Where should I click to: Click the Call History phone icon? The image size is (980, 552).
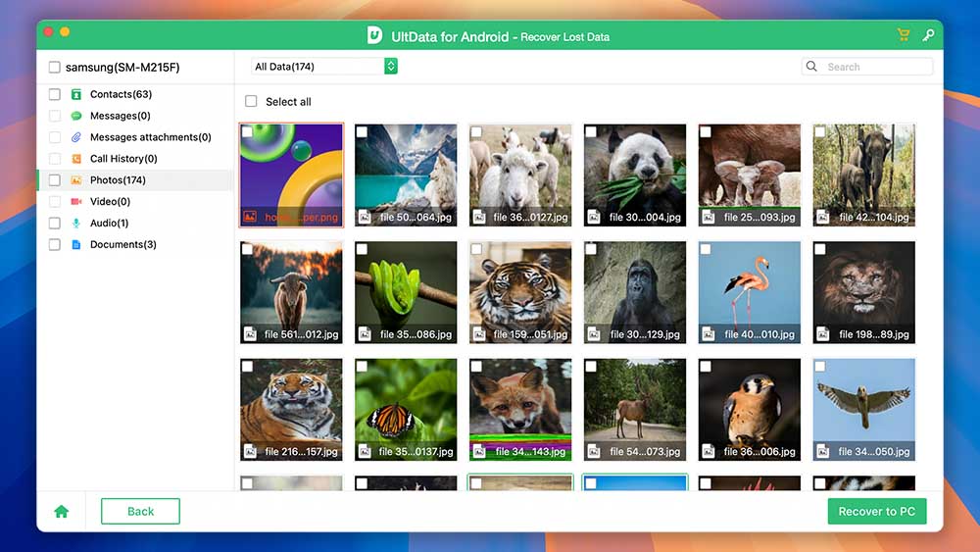point(76,159)
